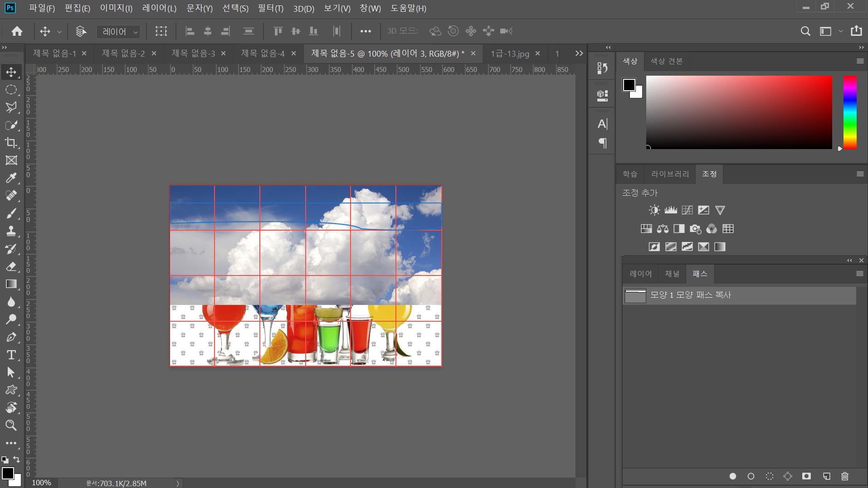Select the Horizontal Type tool
The height and width of the screenshot is (488, 868).
point(11,355)
